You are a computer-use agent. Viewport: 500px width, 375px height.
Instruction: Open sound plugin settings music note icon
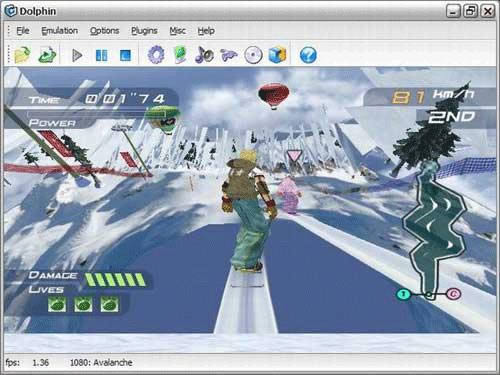204,55
